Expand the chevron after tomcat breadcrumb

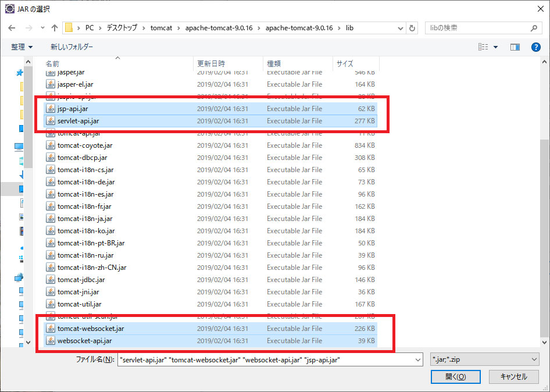pos(179,28)
